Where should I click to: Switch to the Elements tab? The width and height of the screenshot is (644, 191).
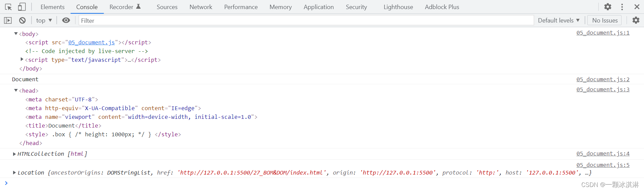point(52,7)
